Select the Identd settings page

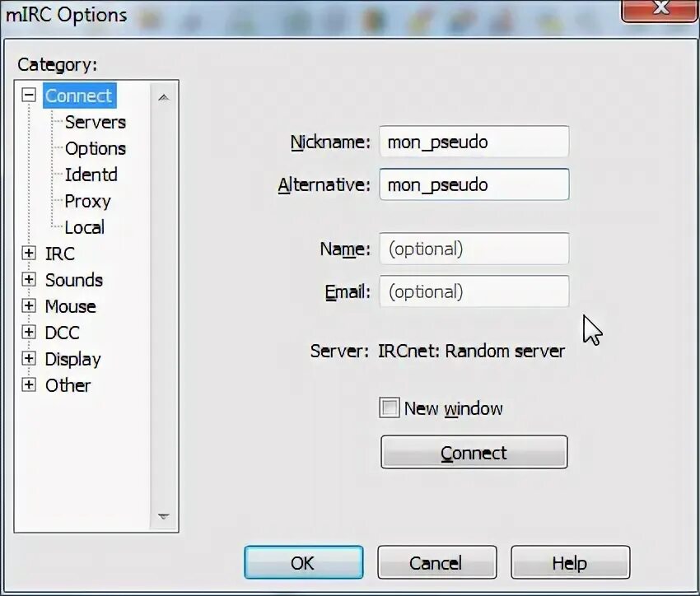(91, 175)
